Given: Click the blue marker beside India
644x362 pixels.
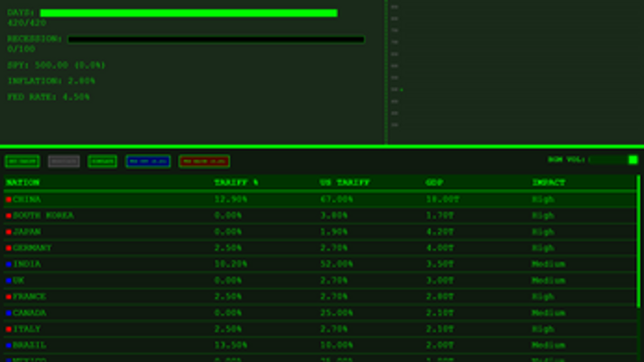Looking at the screenshot, I should (x=8, y=264).
